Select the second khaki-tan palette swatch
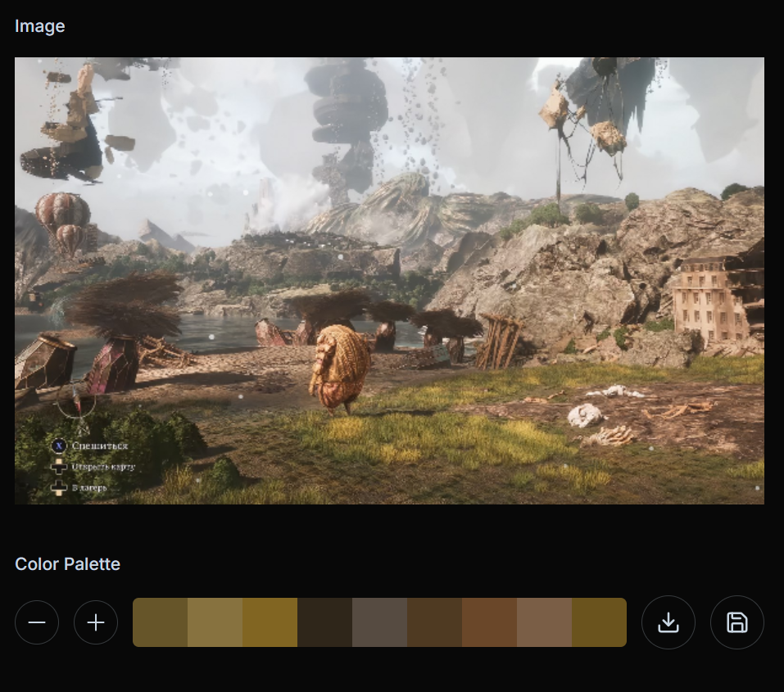The height and width of the screenshot is (692, 784). (215, 622)
